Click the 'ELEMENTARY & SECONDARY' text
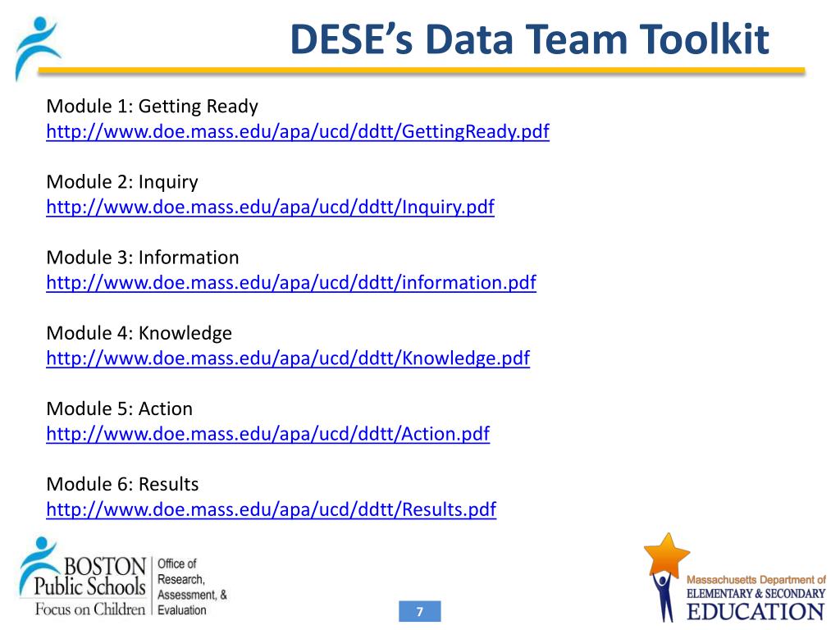 coord(756,594)
